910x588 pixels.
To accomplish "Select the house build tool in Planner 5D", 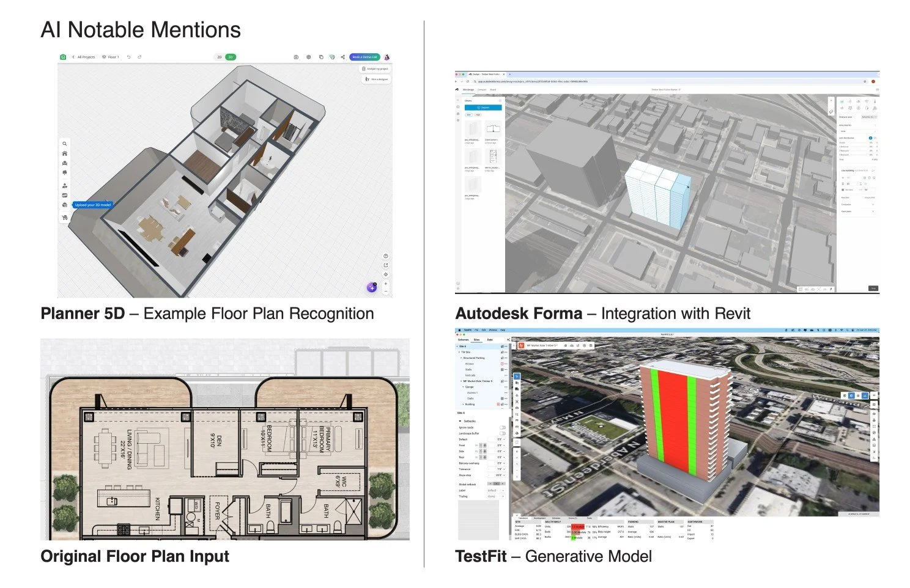I will point(65,153).
